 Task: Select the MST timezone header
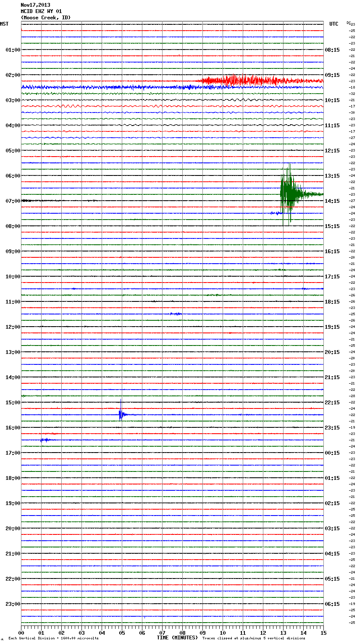(4, 24)
